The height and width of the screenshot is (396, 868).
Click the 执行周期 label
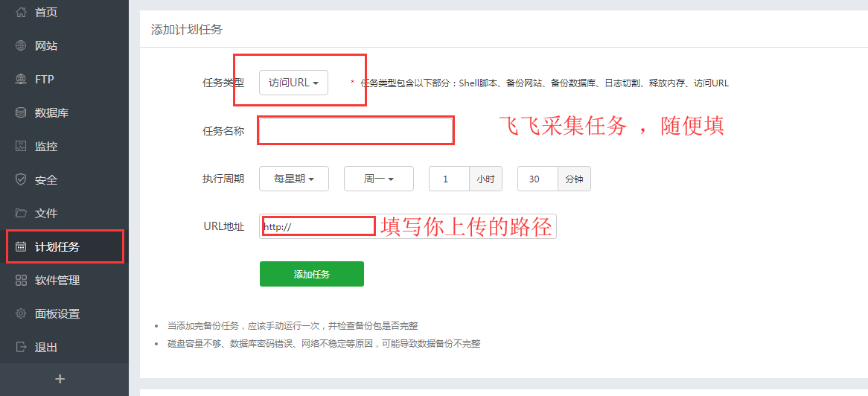pos(223,179)
